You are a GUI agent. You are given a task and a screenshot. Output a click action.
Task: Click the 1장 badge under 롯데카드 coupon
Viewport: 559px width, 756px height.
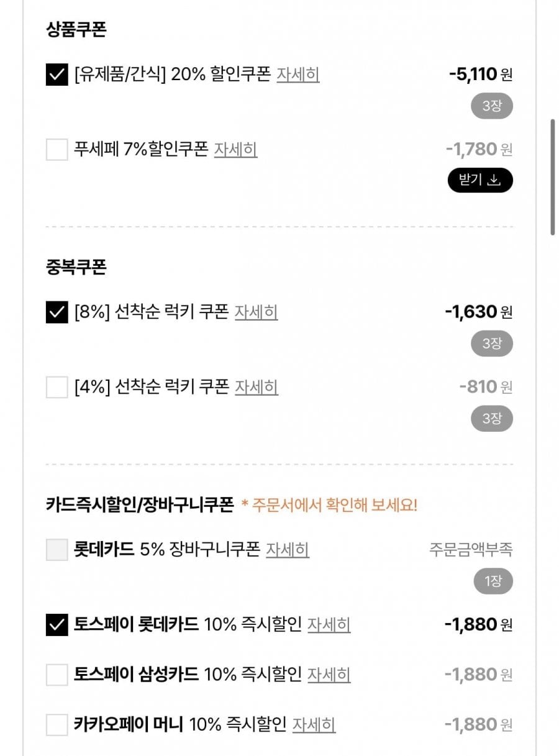coord(491,581)
